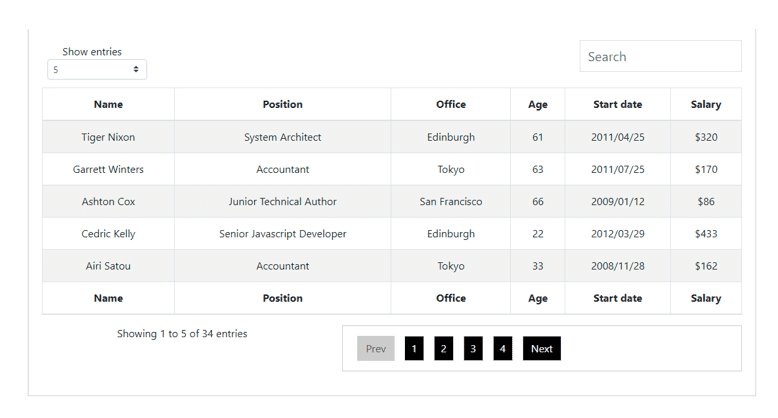Sort by Salary column header
Viewport: 778px width, 418px height.
pyautogui.click(x=705, y=104)
